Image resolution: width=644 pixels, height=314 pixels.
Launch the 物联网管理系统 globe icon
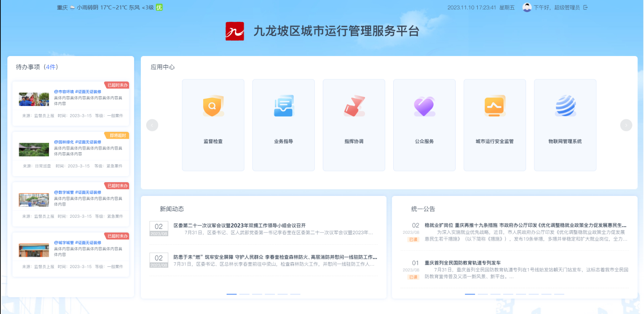click(565, 106)
